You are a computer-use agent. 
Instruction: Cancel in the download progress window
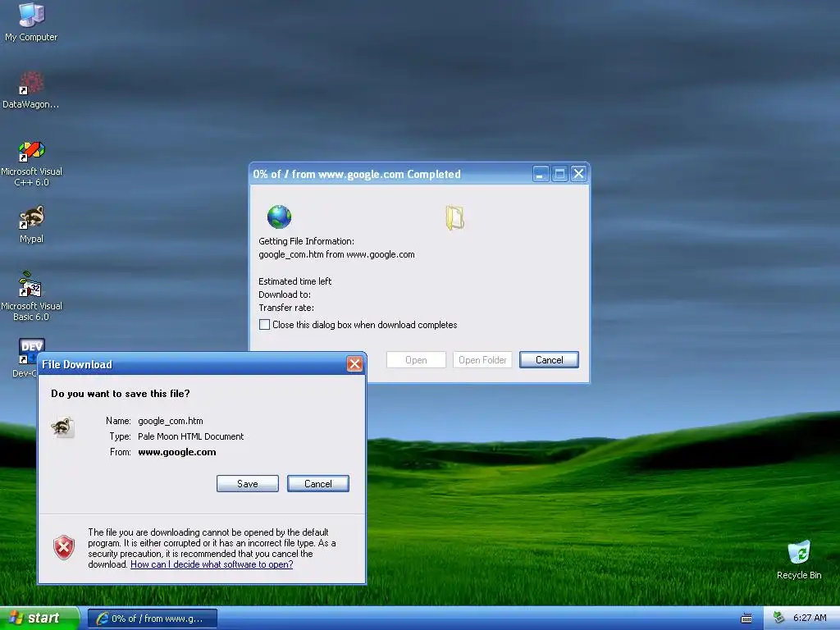(x=549, y=360)
